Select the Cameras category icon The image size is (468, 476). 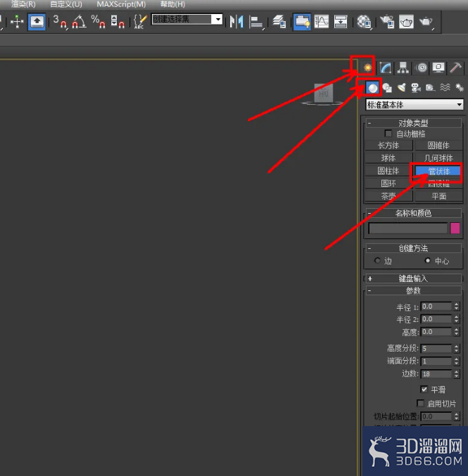coord(416,88)
